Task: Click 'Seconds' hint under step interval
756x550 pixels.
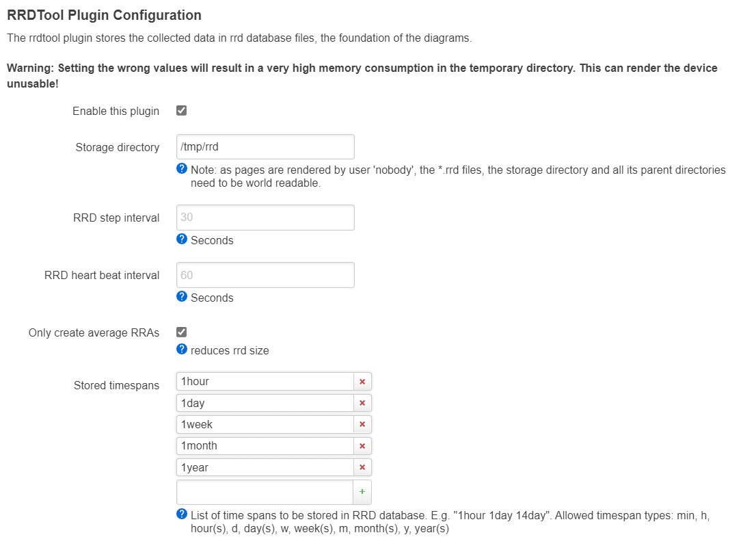Action: pyautogui.click(x=212, y=240)
